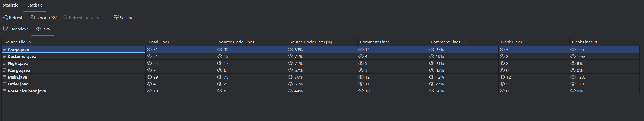Sort by the Total Lines column header
The height and width of the screenshot is (121, 644).
coord(159,42)
